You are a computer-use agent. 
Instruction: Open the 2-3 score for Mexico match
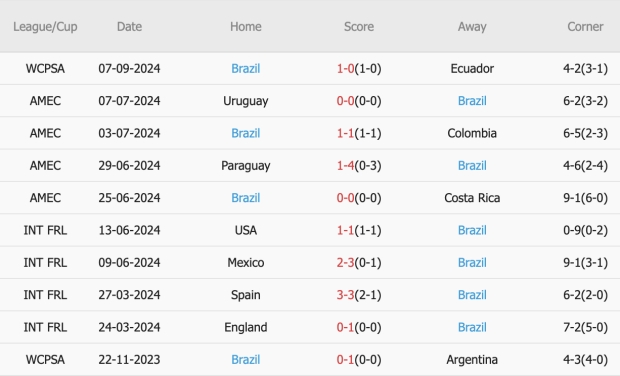tap(345, 263)
